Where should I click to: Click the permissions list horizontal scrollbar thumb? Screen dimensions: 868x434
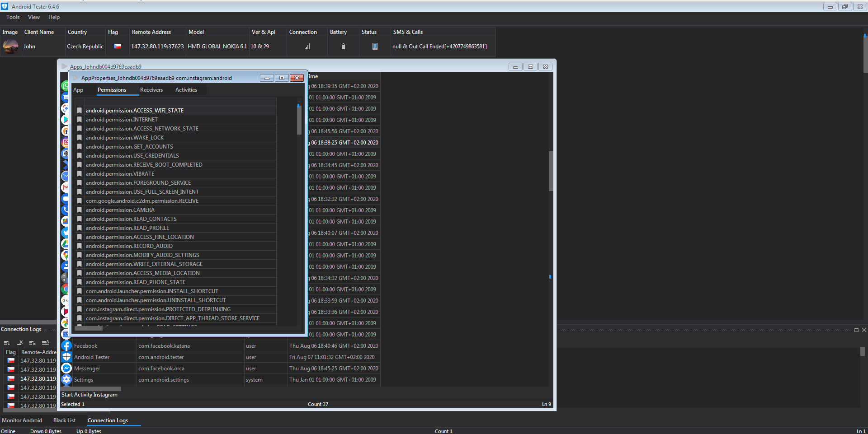click(x=88, y=328)
